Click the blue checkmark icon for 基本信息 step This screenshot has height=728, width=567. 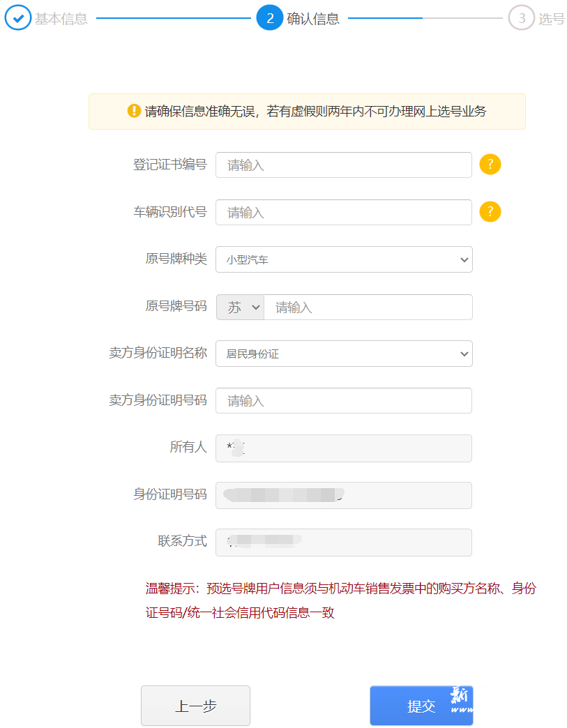pos(17,18)
